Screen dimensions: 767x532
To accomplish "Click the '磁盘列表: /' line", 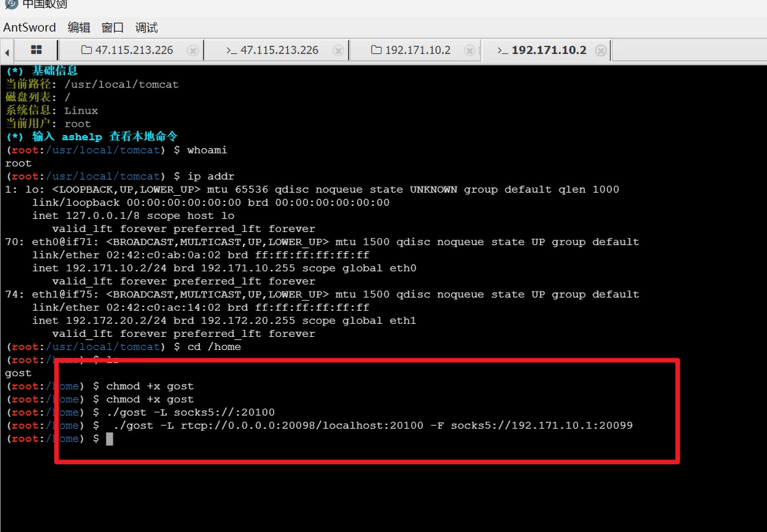I will coord(38,97).
